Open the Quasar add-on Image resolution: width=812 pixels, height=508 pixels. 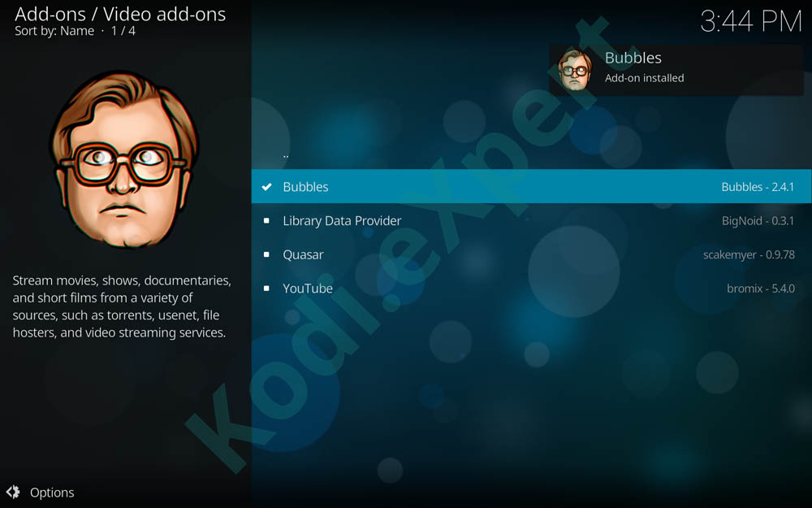[x=531, y=254]
